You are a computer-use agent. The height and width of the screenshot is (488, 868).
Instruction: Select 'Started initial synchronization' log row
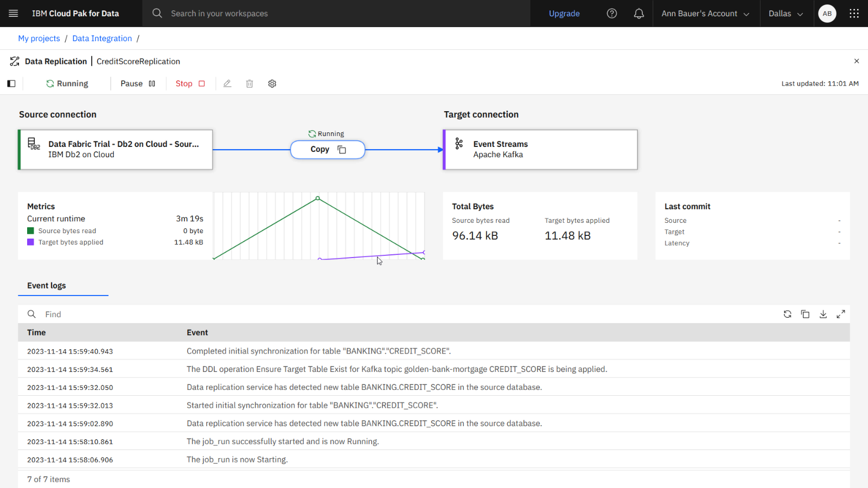[x=434, y=405]
